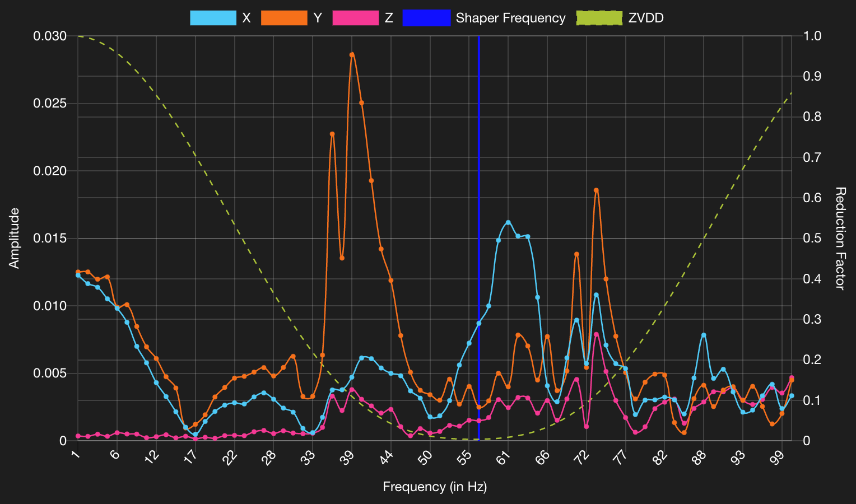The height and width of the screenshot is (504, 856).
Task: Click the 'Amplitude' axis title
Action: pos(15,238)
